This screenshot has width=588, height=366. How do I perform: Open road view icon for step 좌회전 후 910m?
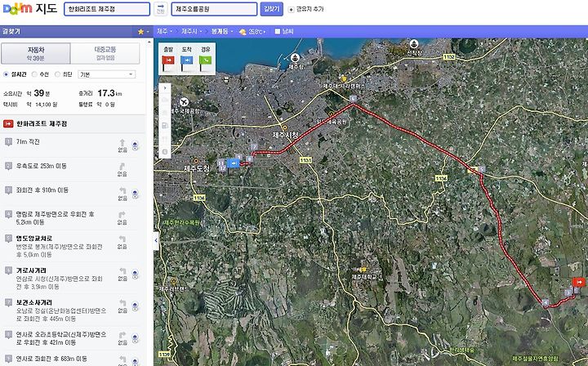point(136,194)
